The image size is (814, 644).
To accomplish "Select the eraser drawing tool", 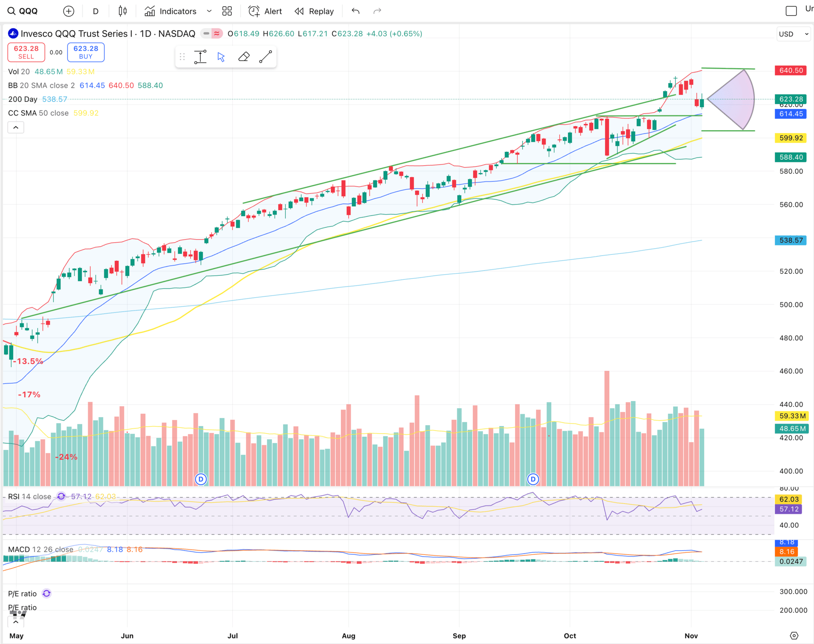I will pos(244,57).
